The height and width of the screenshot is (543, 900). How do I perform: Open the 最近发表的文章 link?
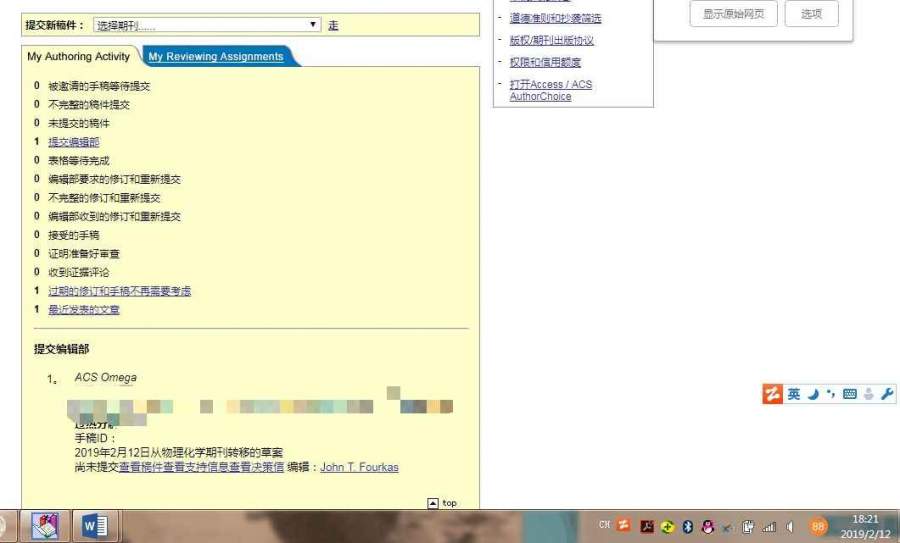coord(84,309)
